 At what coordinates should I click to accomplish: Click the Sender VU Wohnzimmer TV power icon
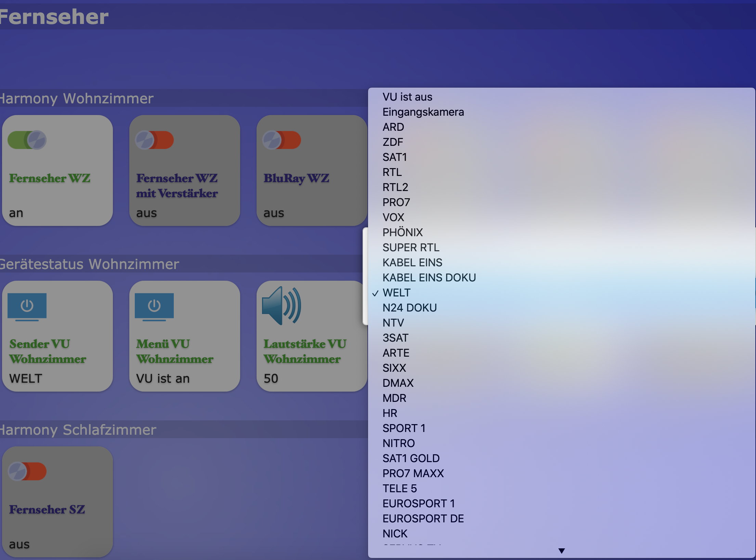pos(27,307)
